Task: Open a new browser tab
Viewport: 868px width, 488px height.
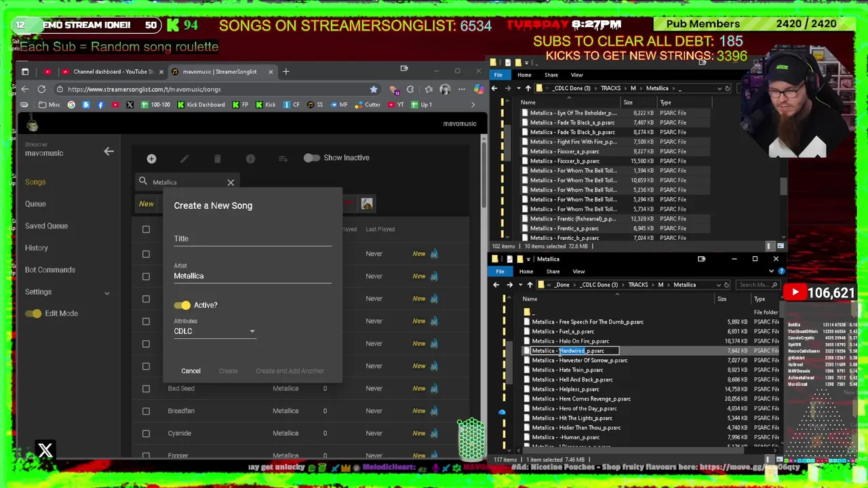Action: pos(285,71)
